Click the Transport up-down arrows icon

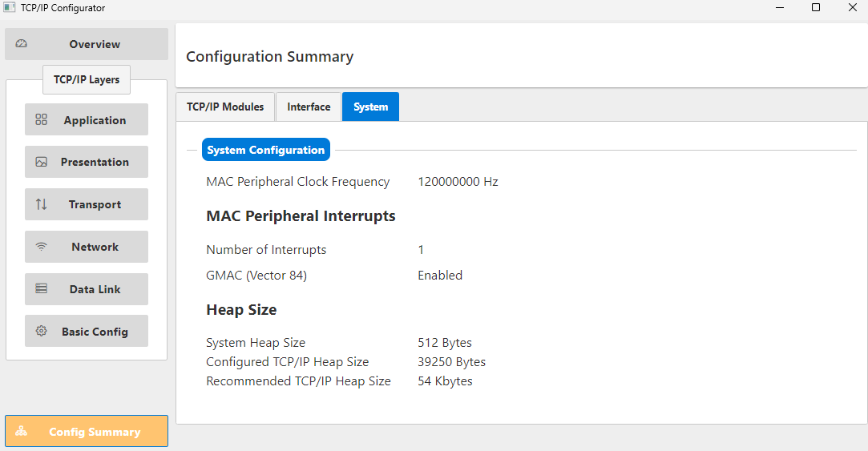click(x=42, y=204)
